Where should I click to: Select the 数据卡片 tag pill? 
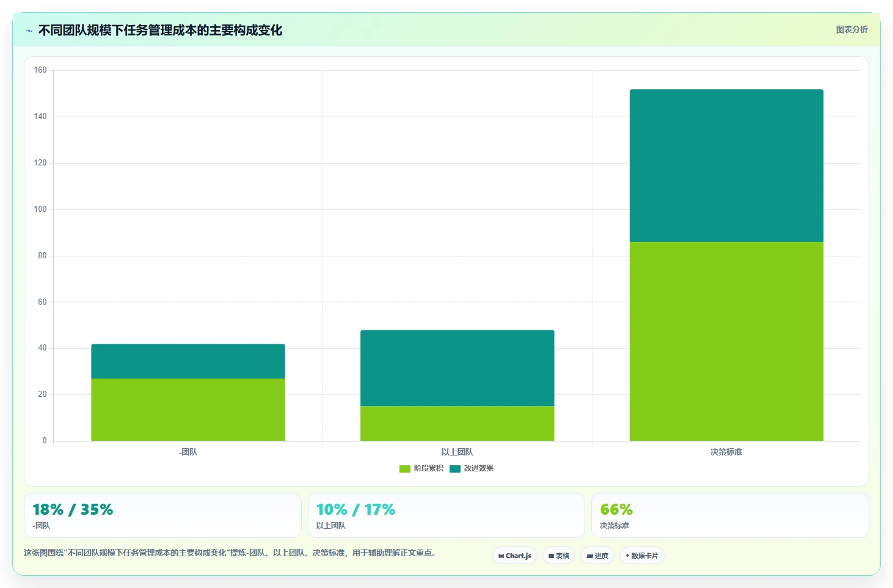[x=642, y=556]
